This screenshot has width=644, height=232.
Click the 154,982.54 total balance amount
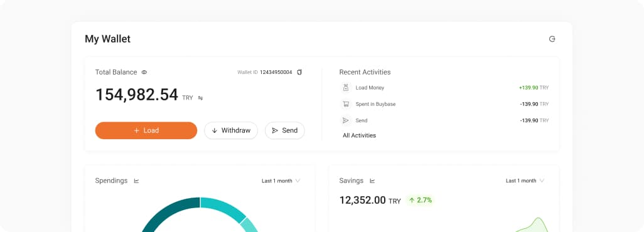[137, 95]
